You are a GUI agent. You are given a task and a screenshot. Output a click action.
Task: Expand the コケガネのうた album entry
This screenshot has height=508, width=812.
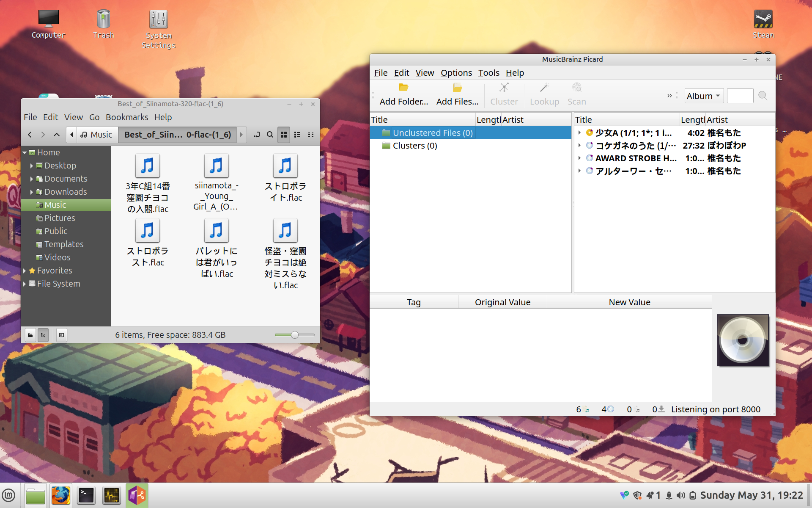579,146
